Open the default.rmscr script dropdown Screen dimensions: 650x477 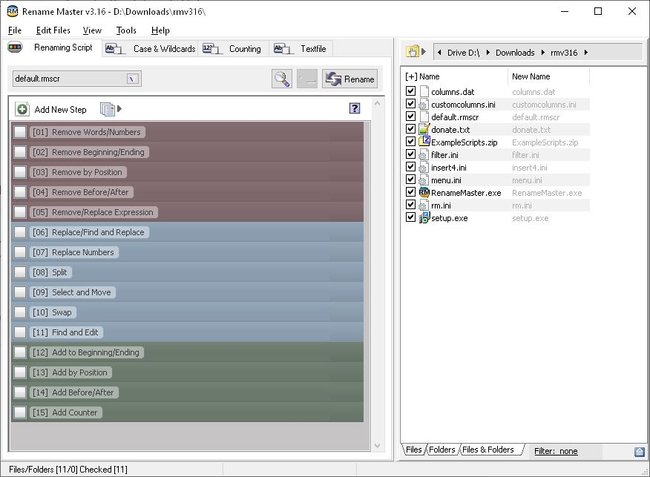coord(133,79)
